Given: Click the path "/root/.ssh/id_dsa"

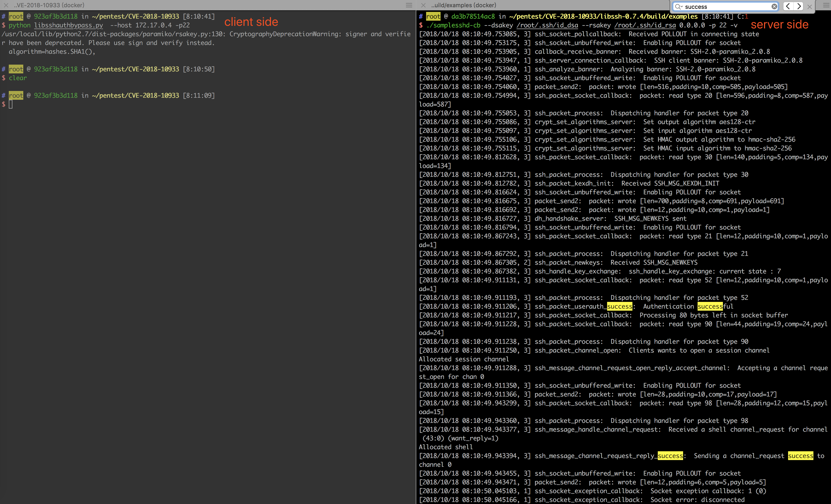Looking at the screenshot, I should pos(547,25).
